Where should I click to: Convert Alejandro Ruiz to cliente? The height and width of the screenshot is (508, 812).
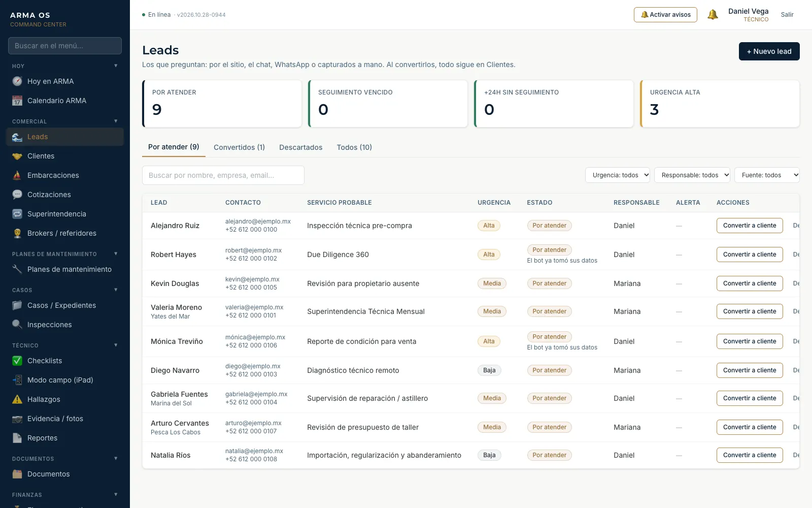tap(750, 226)
